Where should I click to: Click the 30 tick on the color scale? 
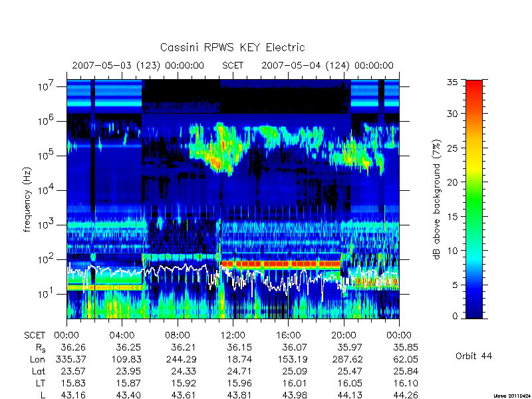453,114
